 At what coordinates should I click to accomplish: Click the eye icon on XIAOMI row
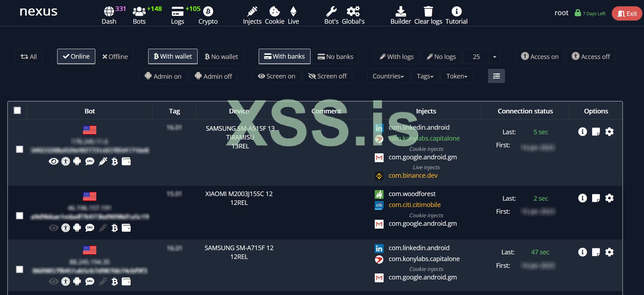54,228
